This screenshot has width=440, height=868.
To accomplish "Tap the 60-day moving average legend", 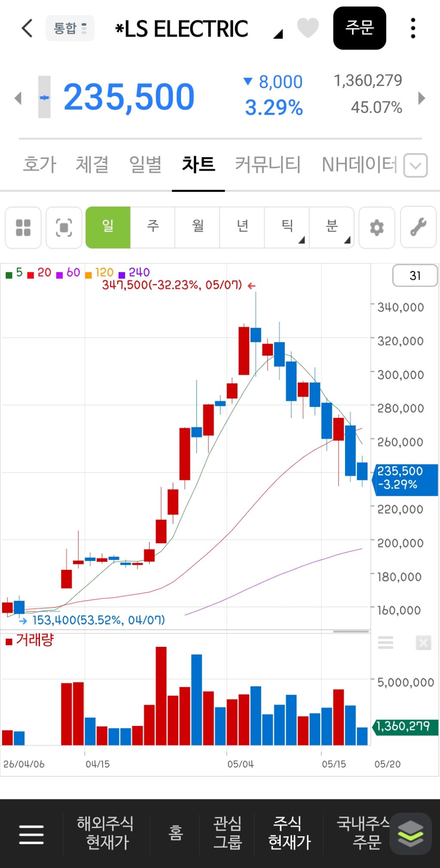I will pos(69,272).
